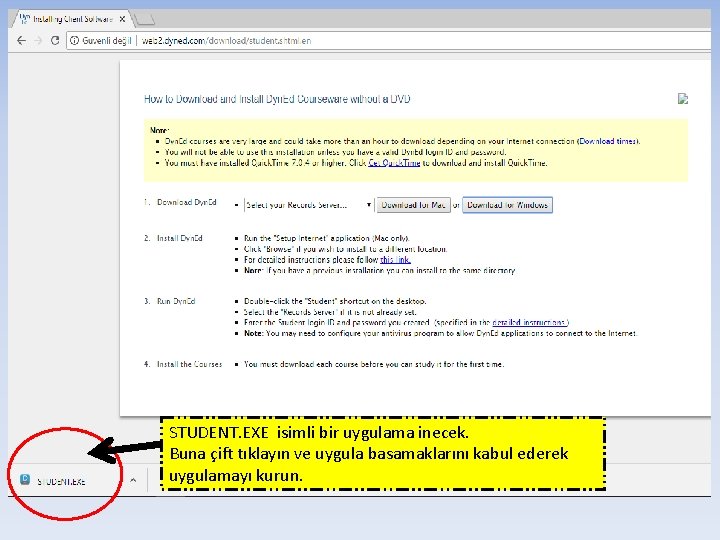This screenshot has width=720, height=540.
Task: Click the browser forward arrow
Action: (x=38, y=40)
